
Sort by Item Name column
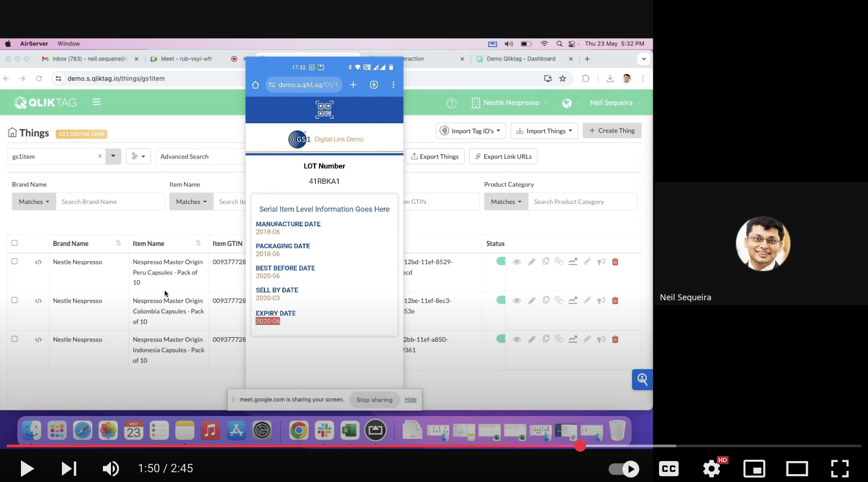point(198,243)
